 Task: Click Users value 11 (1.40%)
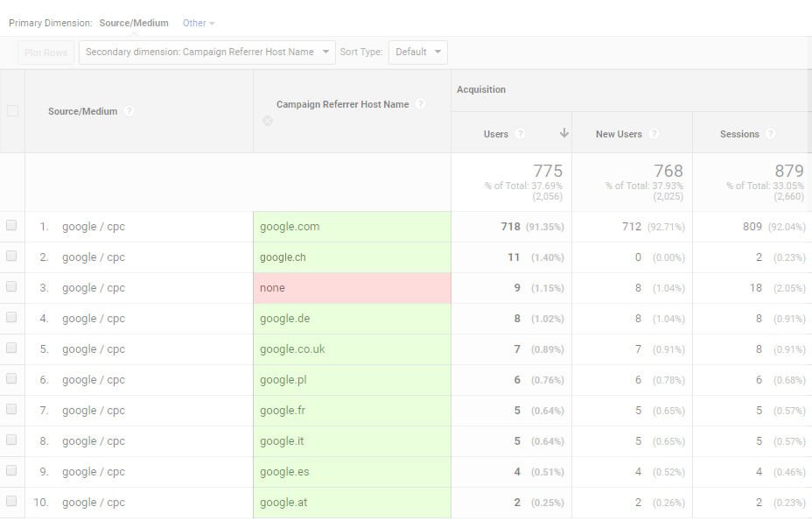535,257
